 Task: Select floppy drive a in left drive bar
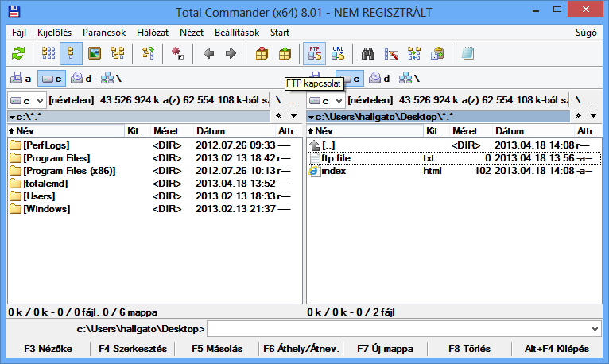(x=21, y=79)
